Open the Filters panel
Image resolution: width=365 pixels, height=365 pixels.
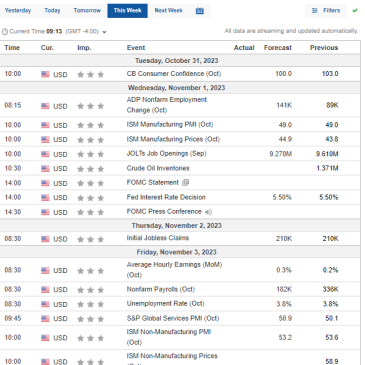tap(326, 11)
